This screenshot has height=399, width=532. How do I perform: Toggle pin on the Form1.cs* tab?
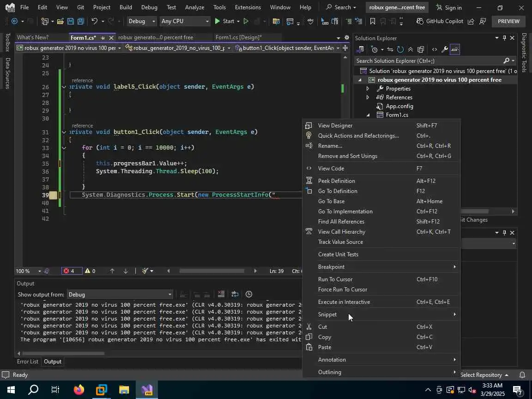[103, 38]
